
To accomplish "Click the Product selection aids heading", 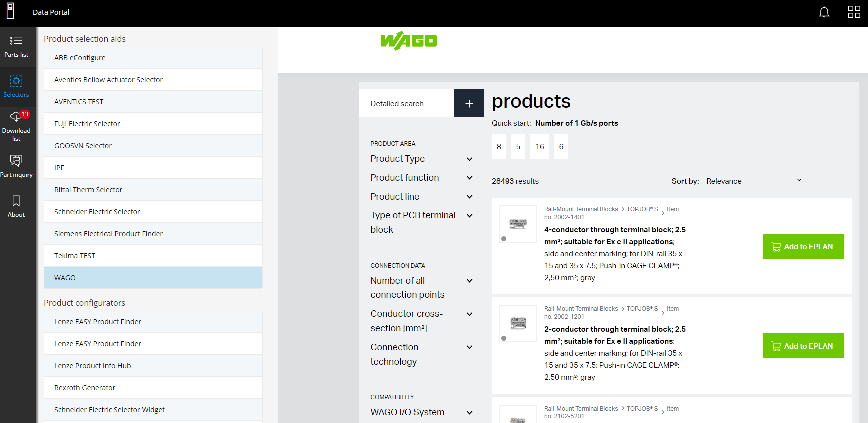I will coord(85,39).
